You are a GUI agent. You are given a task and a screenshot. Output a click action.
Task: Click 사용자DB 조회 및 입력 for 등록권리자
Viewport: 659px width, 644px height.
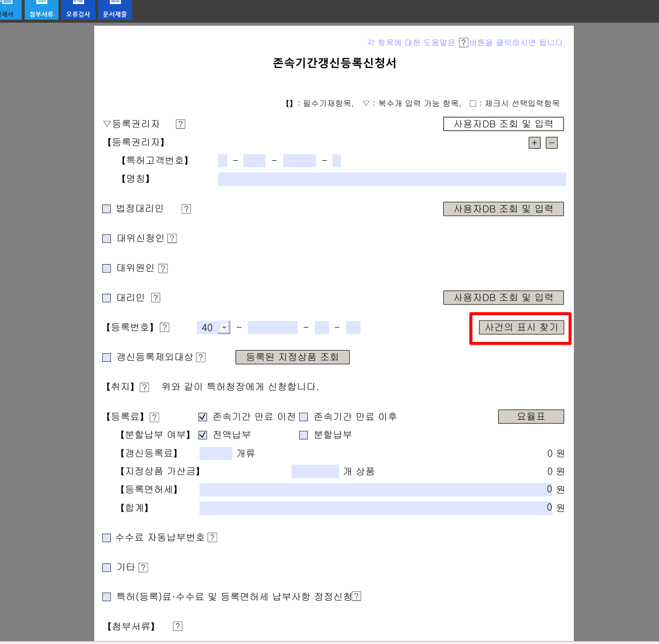point(503,124)
